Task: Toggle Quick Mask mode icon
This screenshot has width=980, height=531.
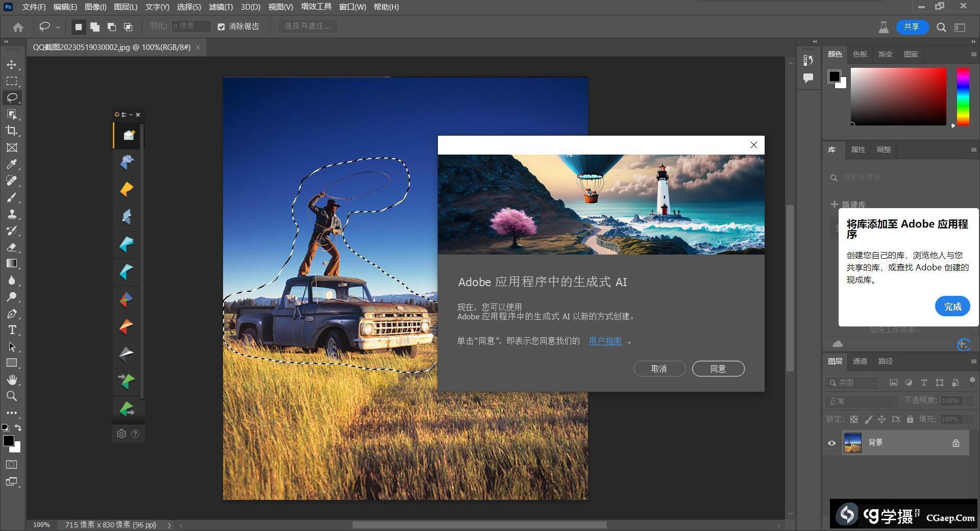Action: (11, 465)
